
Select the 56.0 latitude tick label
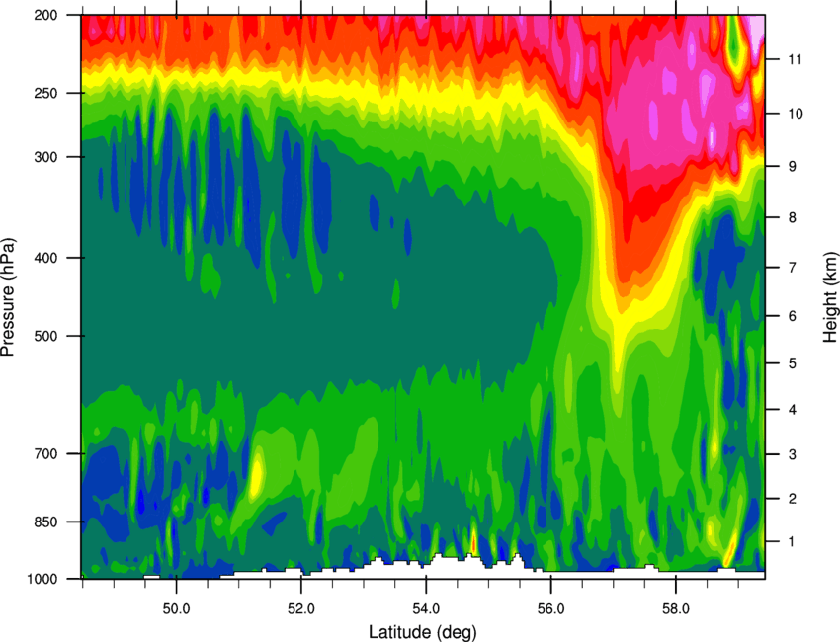(x=551, y=608)
